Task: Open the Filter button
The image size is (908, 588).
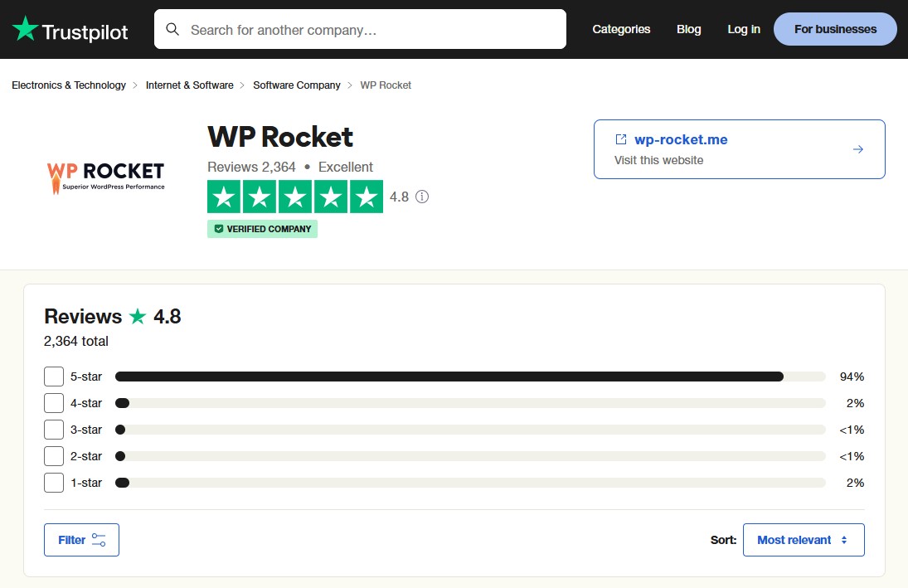Action: (81, 540)
